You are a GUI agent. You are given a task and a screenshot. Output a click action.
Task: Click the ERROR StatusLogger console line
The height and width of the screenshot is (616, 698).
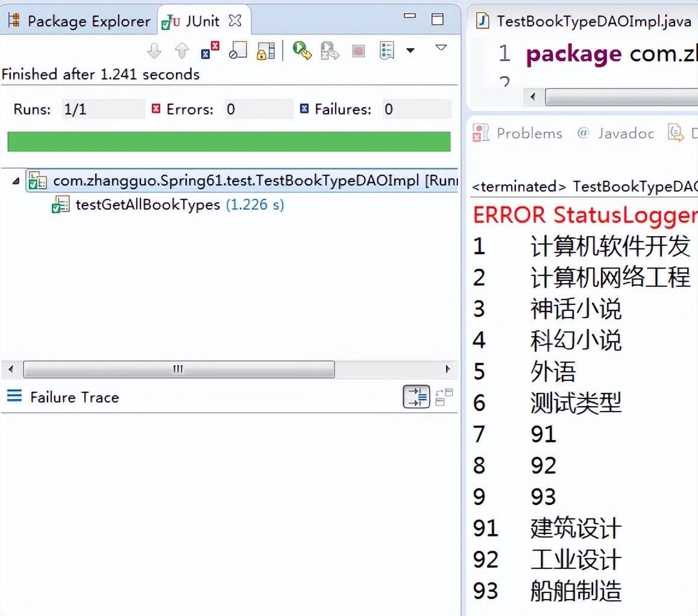(x=585, y=215)
